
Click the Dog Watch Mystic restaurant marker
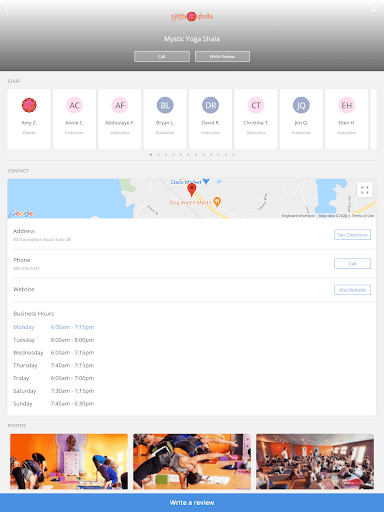[x=217, y=202]
